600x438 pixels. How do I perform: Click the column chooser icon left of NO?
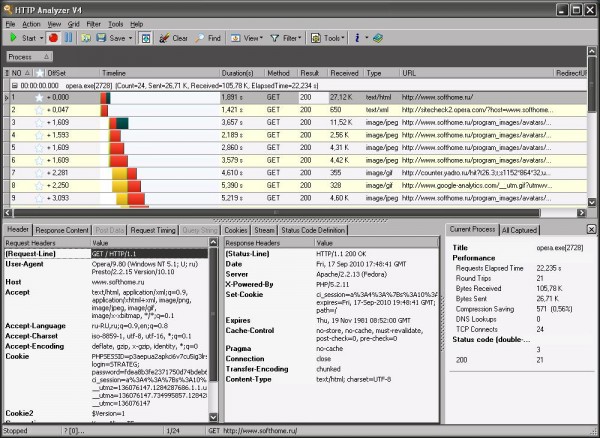click(x=7, y=73)
